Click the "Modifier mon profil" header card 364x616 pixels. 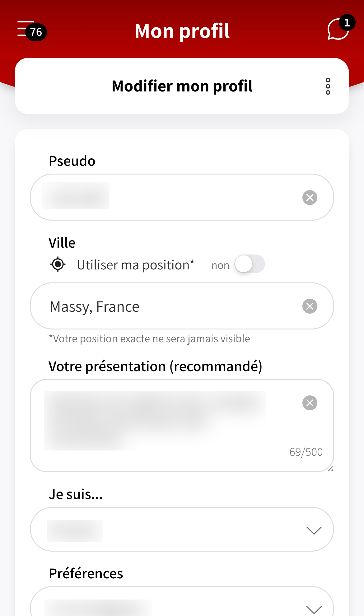coord(182,86)
